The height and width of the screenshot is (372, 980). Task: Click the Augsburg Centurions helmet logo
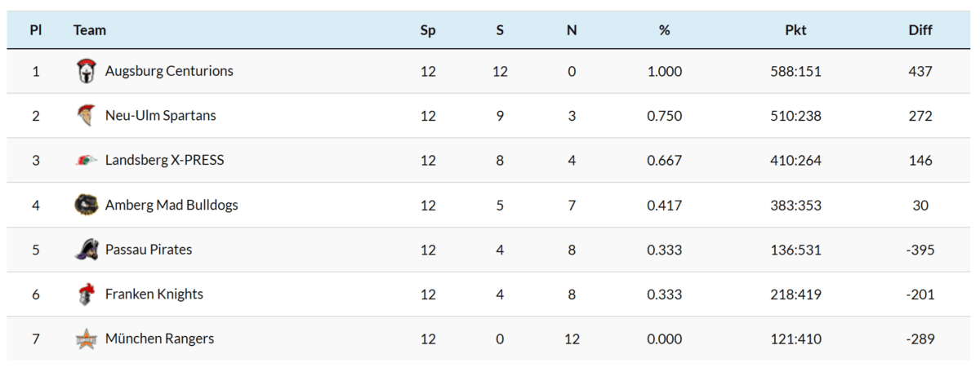click(x=85, y=72)
